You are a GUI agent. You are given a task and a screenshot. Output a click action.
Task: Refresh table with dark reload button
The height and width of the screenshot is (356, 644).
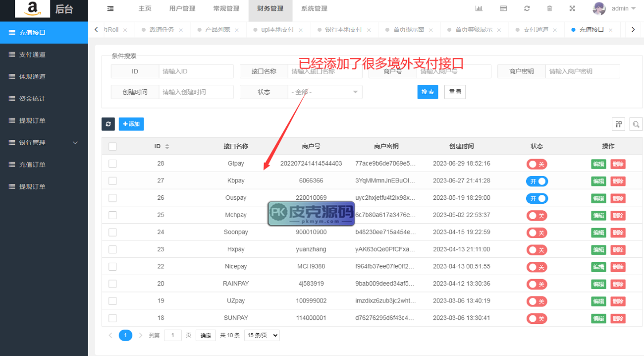108,124
